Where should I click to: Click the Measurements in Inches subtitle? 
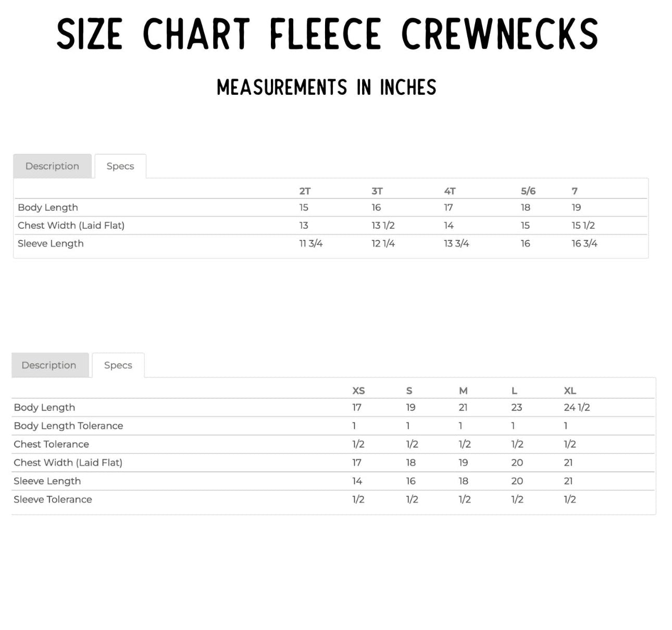coord(327,87)
